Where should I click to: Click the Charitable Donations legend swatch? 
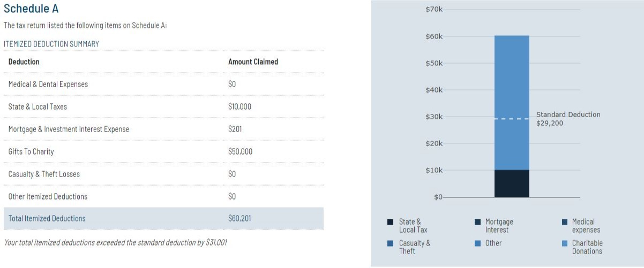[564, 243]
